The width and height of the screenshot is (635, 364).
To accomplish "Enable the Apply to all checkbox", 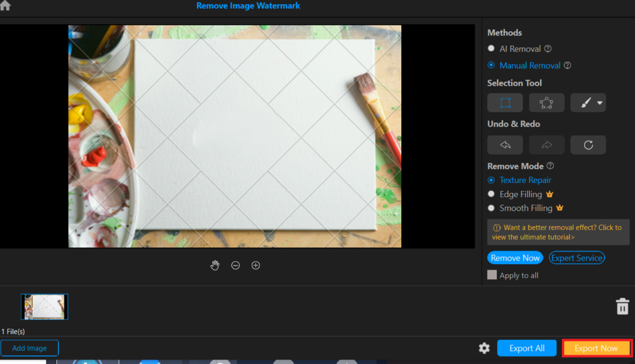I will click(492, 275).
